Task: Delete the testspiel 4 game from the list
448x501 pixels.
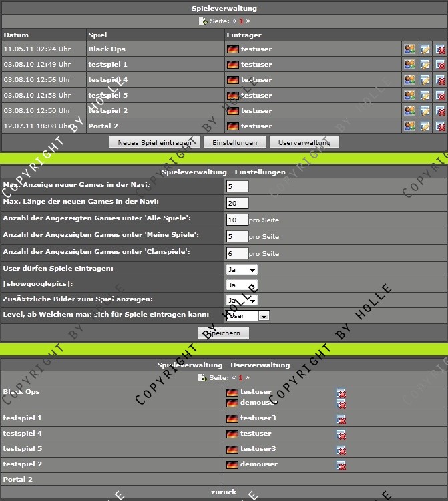Action: click(x=440, y=79)
